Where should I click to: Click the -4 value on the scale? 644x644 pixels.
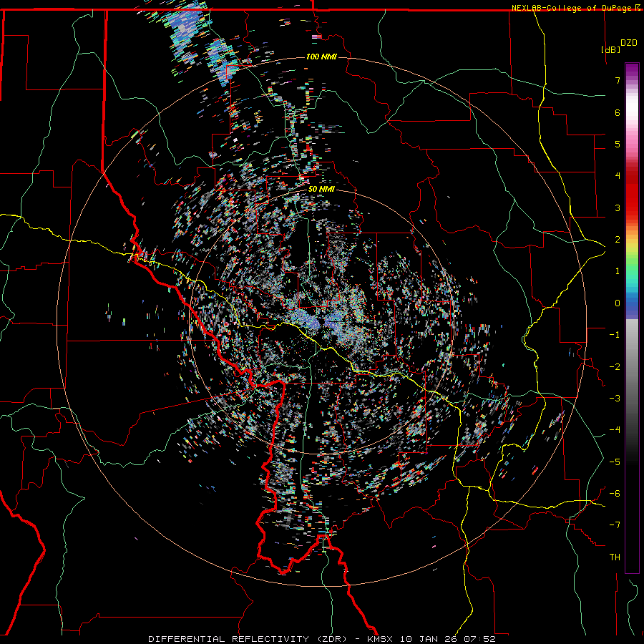click(x=615, y=430)
